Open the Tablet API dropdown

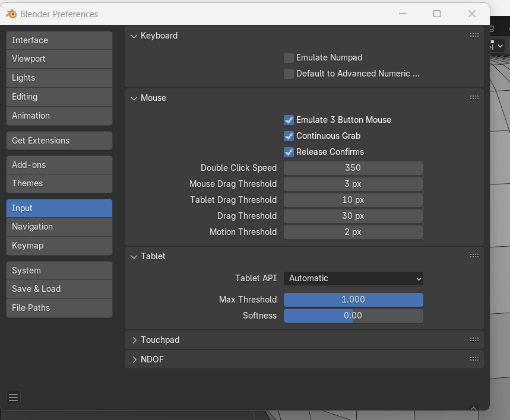point(353,279)
